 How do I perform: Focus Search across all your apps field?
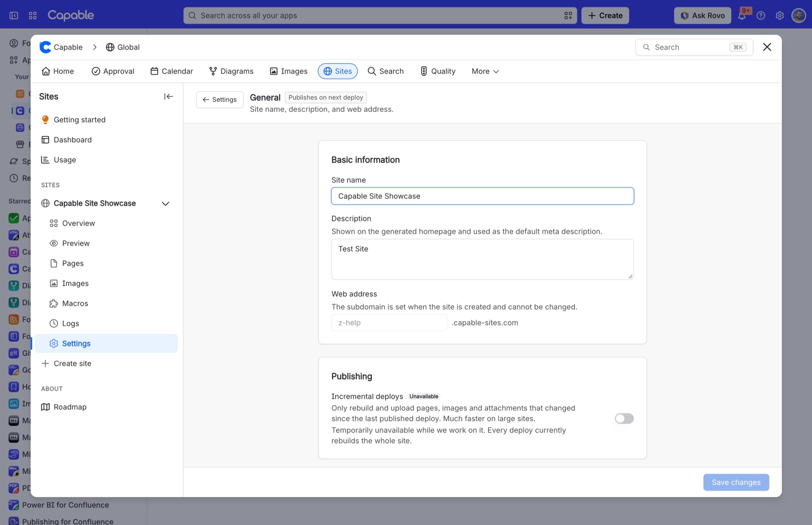[x=380, y=15]
